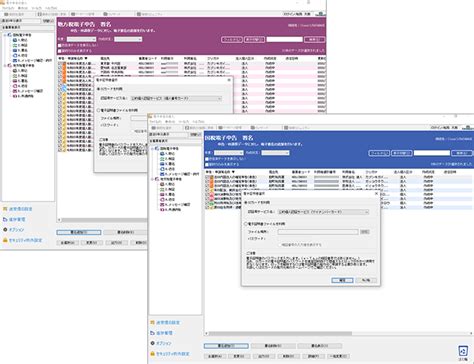Choose 電子証明書ファイルを利用 radio in front dialog

(246, 224)
